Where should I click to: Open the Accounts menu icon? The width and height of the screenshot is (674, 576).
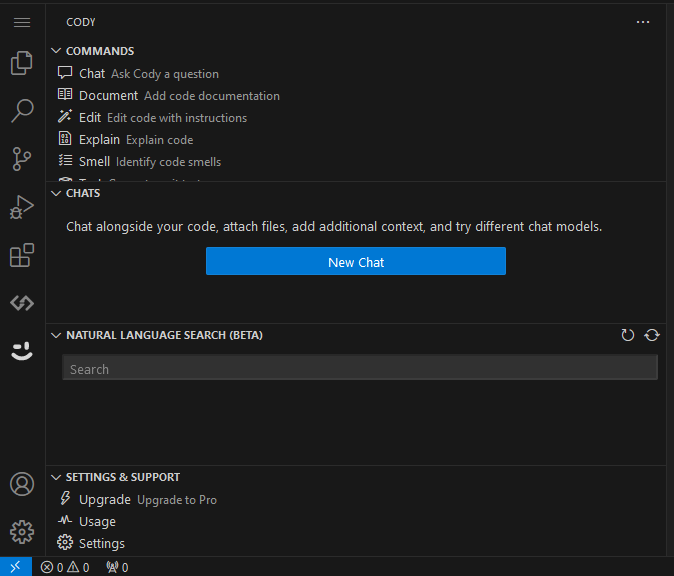pos(22,484)
